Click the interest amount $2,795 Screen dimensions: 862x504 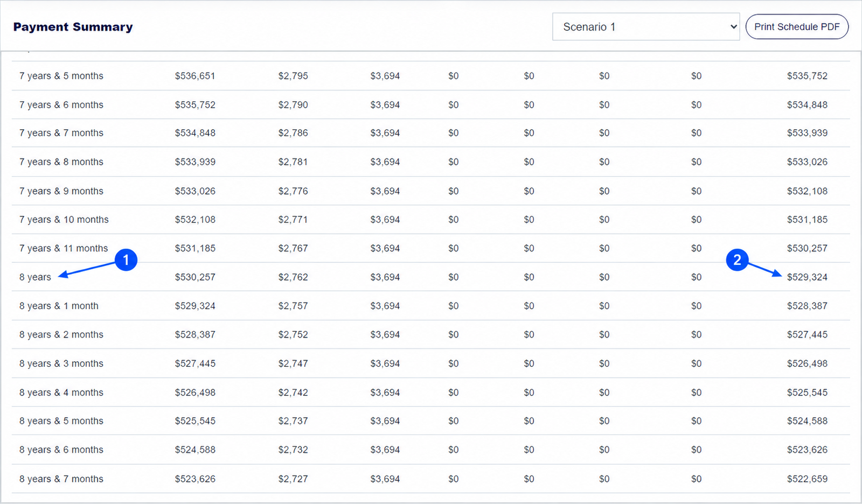coord(293,76)
